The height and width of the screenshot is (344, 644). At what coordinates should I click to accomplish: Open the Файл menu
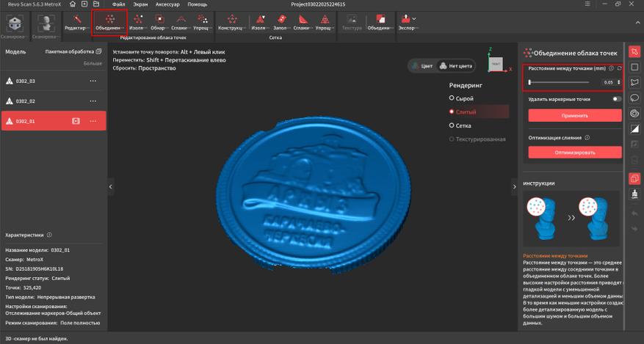[119, 4]
